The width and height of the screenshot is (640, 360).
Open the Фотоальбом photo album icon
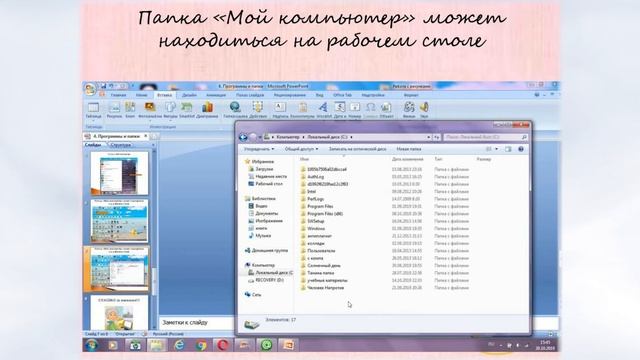click(150, 110)
